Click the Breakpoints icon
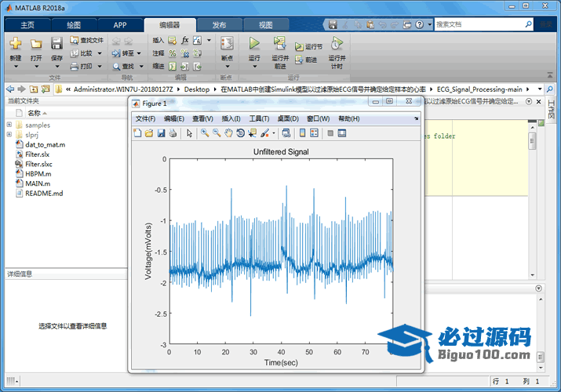Image resolution: width=561 pixels, height=392 pixels. [x=227, y=43]
